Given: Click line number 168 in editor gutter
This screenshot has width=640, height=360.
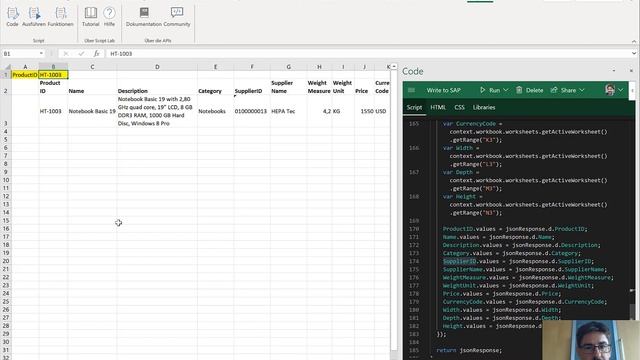Looking at the screenshot, I should (x=414, y=197).
